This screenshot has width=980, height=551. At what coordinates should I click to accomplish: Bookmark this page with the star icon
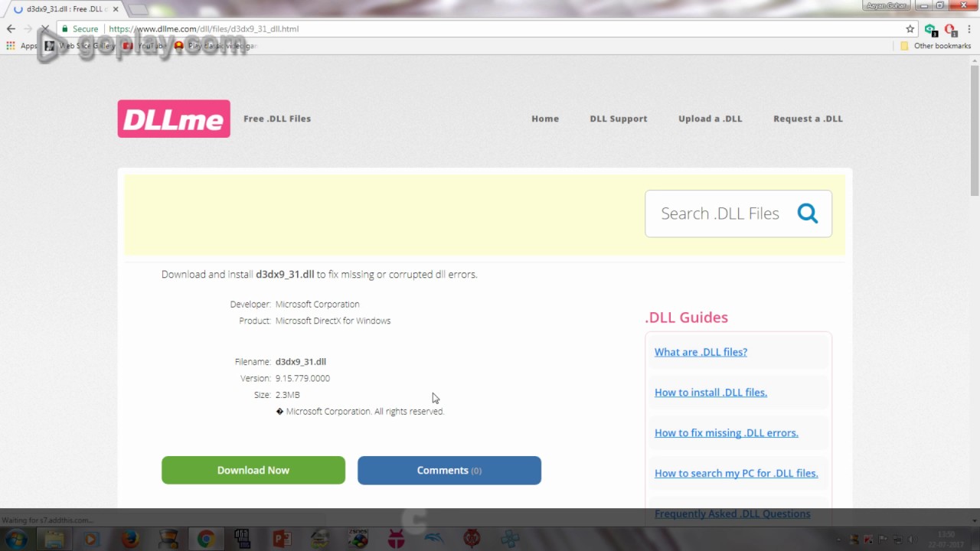point(910,29)
